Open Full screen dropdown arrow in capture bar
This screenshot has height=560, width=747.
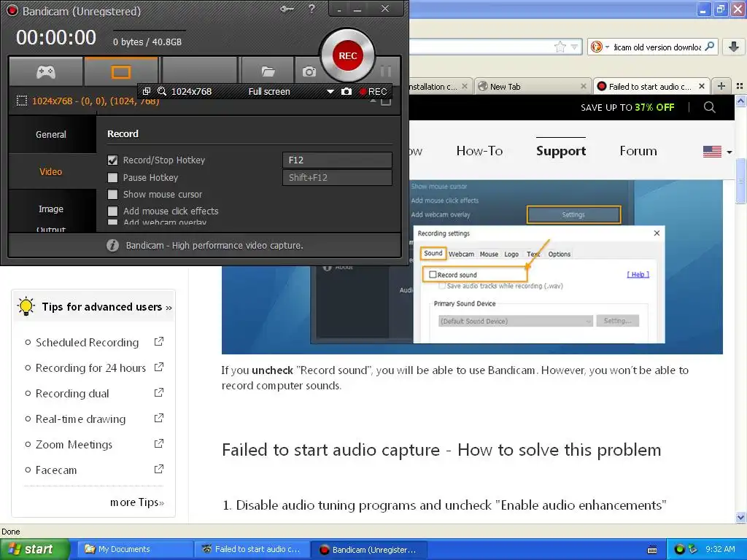[x=330, y=91]
